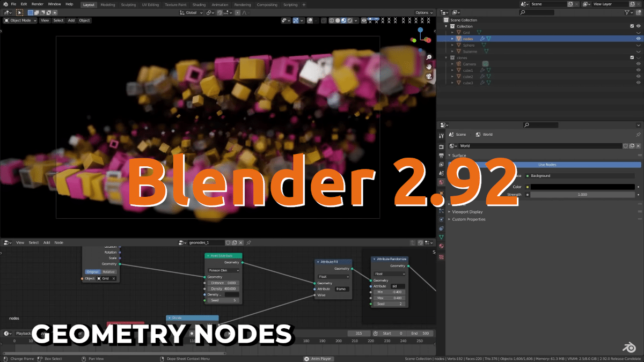Clear Grid object with the X in node
The width and height of the screenshot is (644, 362).
[x=114, y=278]
